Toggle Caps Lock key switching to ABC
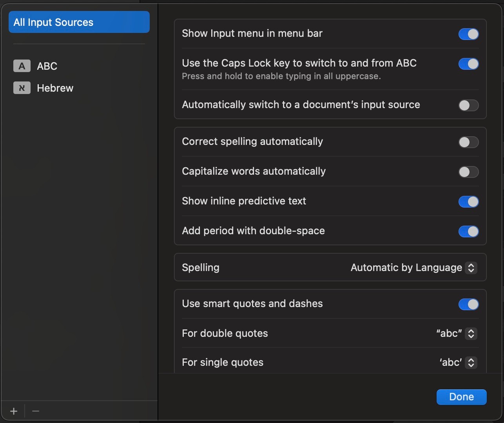Screen dimensions: 504x423 (468, 64)
